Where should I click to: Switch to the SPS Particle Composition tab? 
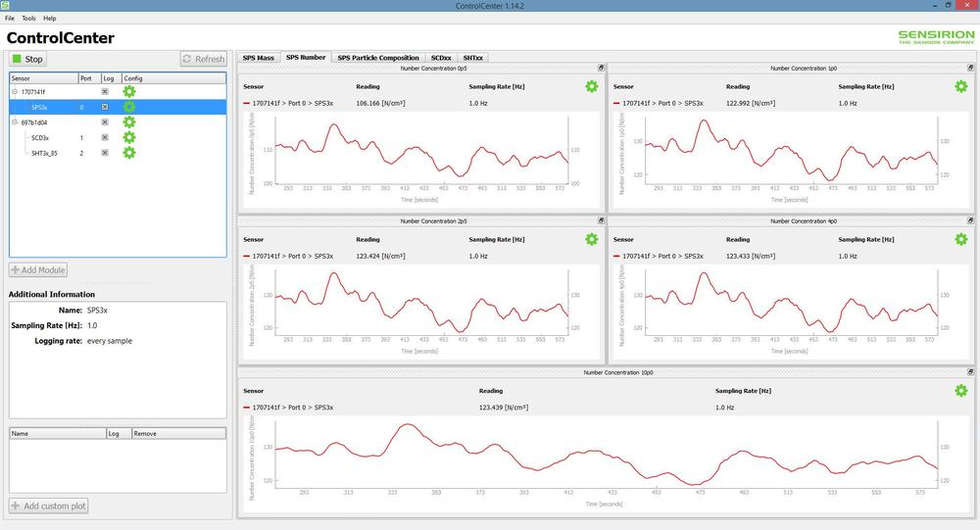(x=378, y=58)
